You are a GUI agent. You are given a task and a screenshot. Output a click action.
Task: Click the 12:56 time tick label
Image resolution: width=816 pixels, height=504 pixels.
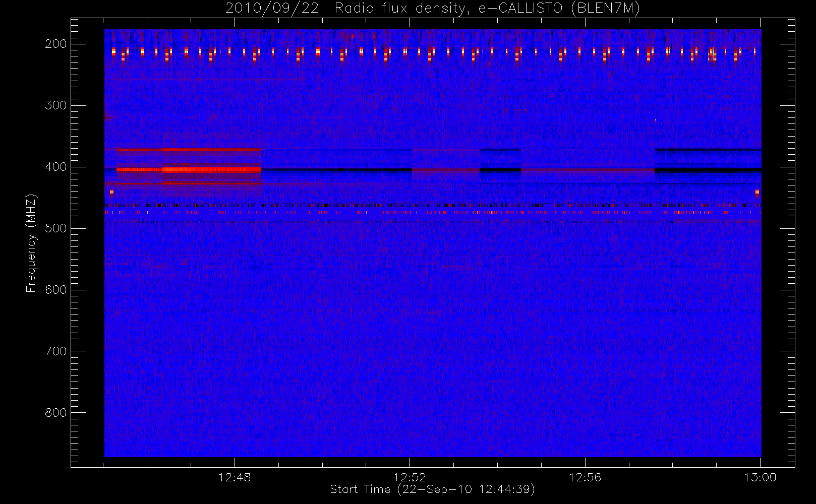pyautogui.click(x=585, y=477)
